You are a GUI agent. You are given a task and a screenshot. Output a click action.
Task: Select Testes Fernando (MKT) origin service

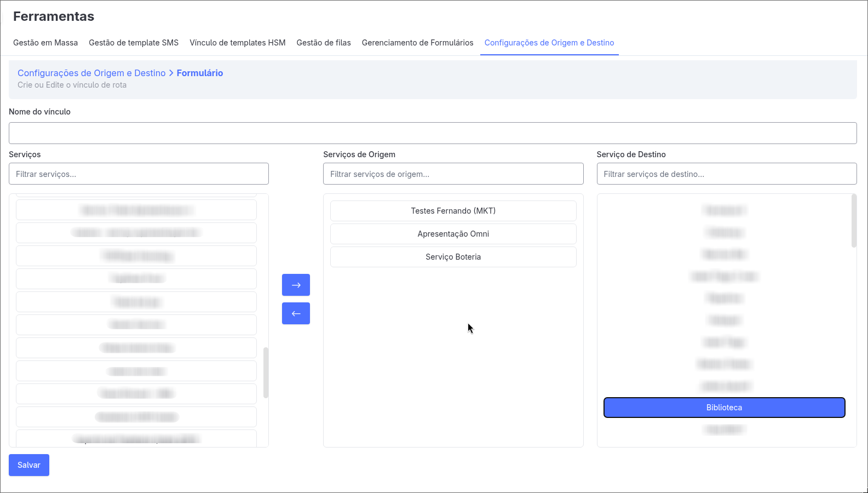tap(453, 211)
